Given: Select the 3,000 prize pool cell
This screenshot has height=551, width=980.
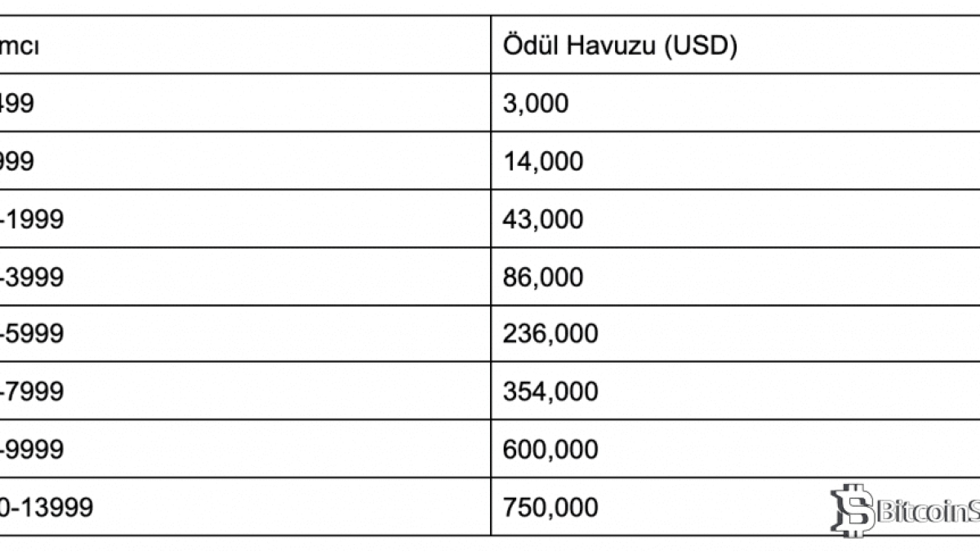Looking at the screenshot, I should pyautogui.click(x=536, y=104).
